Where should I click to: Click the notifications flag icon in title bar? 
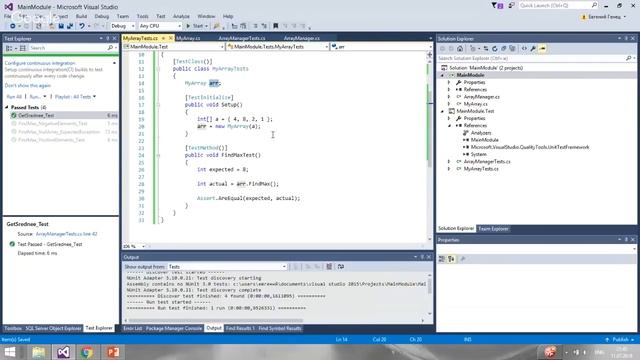pos(497,5)
